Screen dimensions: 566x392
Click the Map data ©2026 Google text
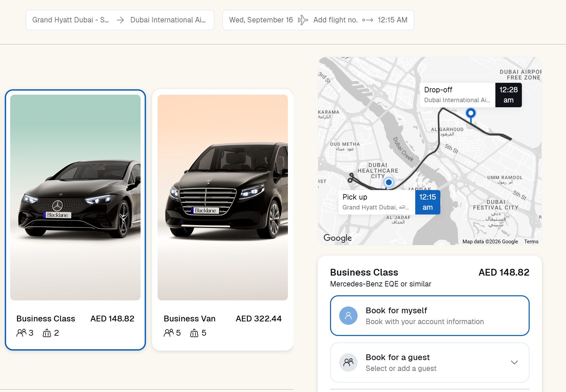490,242
